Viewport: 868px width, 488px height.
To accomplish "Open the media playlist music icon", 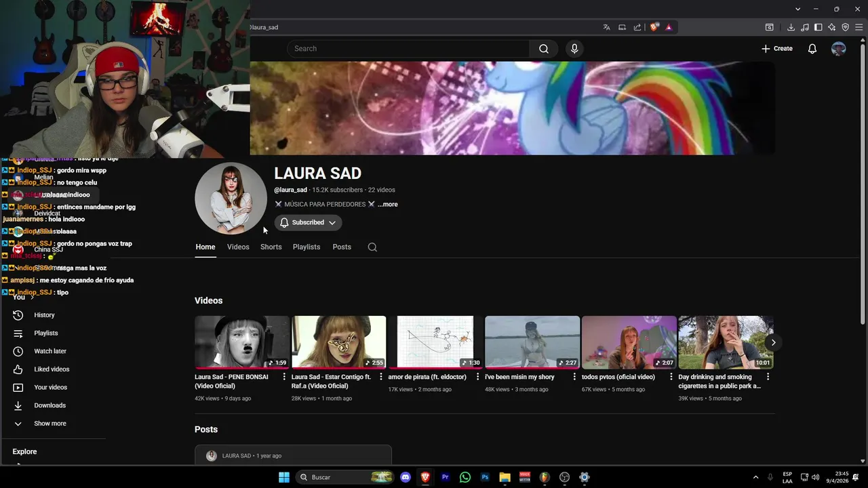I will click(x=805, y=27).
